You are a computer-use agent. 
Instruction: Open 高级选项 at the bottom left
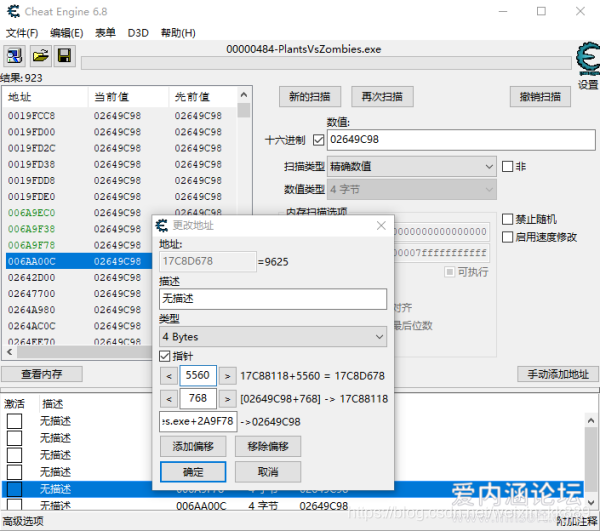[x=23, y=521]
